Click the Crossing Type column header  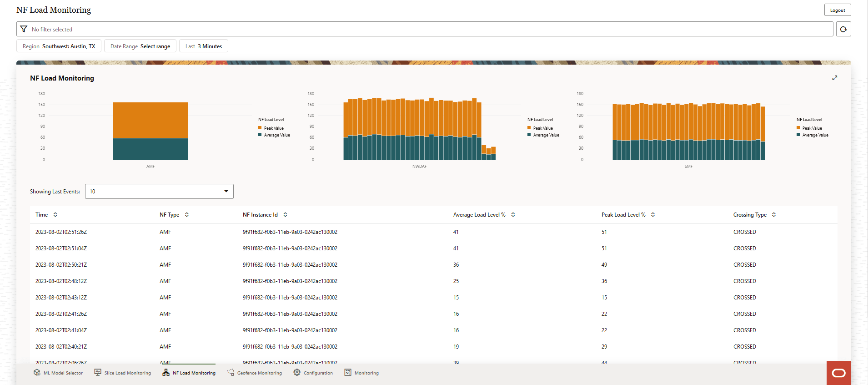750,215
